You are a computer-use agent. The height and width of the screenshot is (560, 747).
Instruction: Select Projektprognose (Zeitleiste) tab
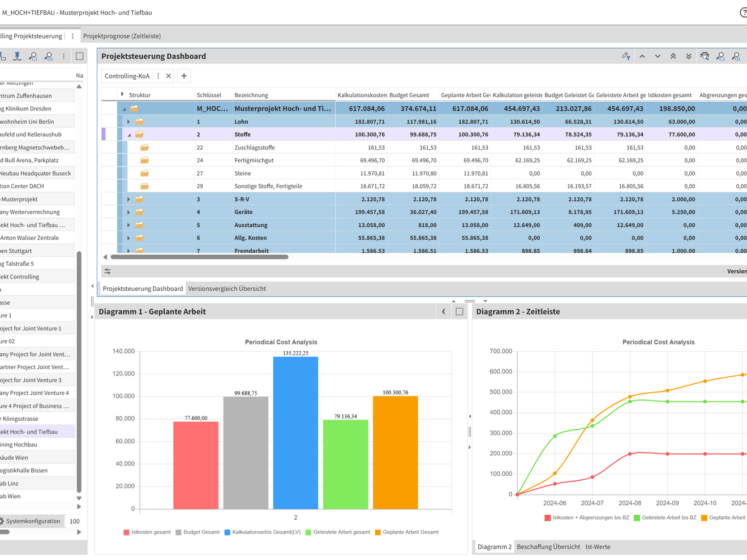pyautogui.click(x=122, y=36)
